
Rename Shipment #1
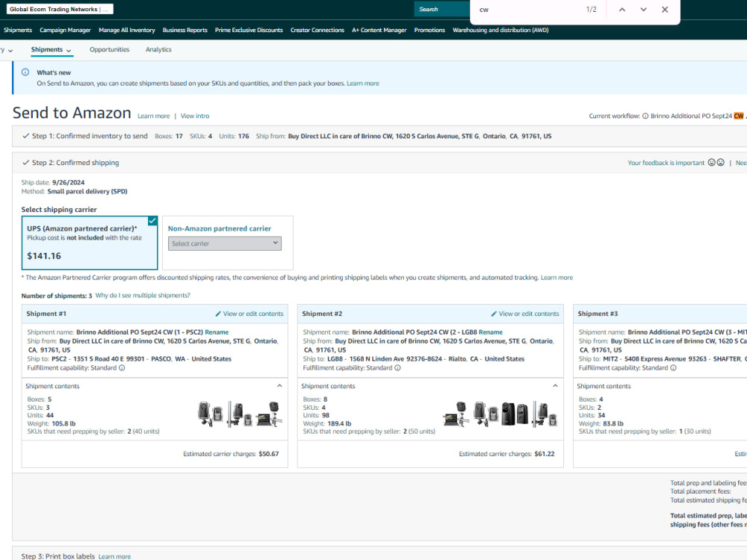tap(217, 332)
